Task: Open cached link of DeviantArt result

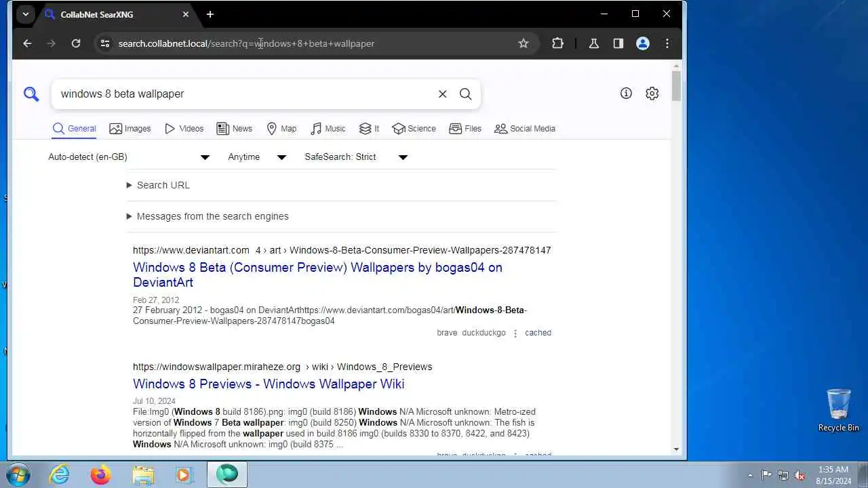Action: point(538,333)
